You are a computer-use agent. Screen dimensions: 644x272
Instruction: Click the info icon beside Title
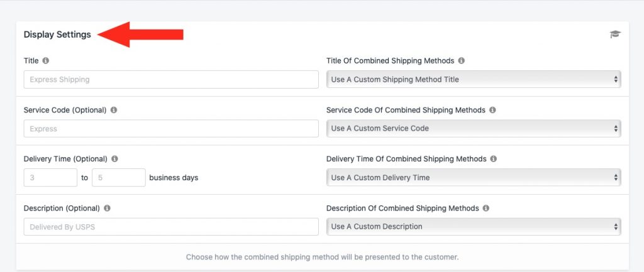(45, 61)
